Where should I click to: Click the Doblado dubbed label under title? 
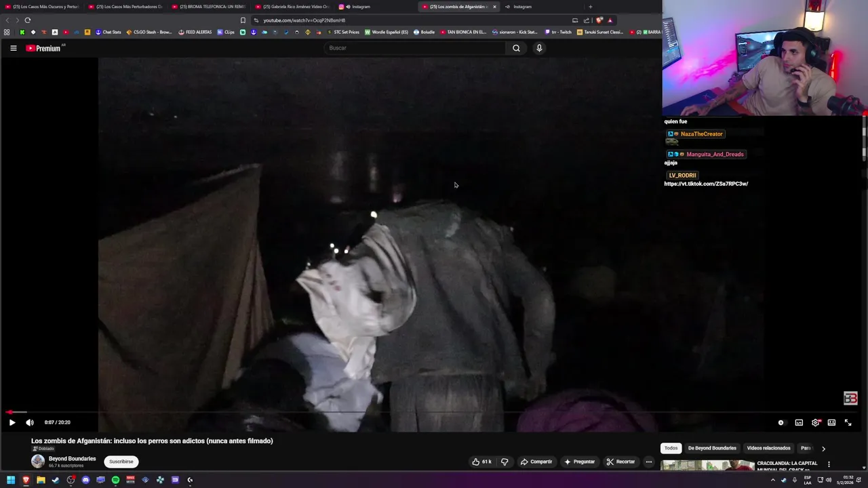[43, 449]
